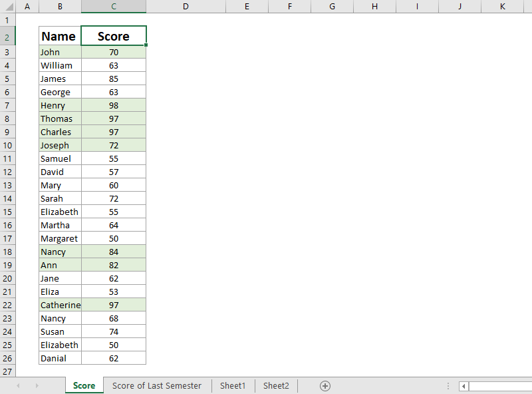Select column header B

click(x=60, y=7)
